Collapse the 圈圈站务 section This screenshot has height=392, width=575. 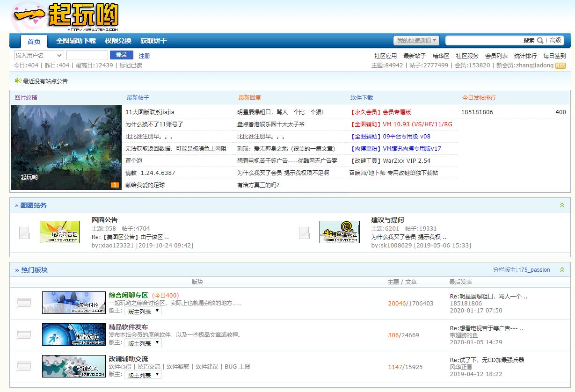tap(562, 205)
